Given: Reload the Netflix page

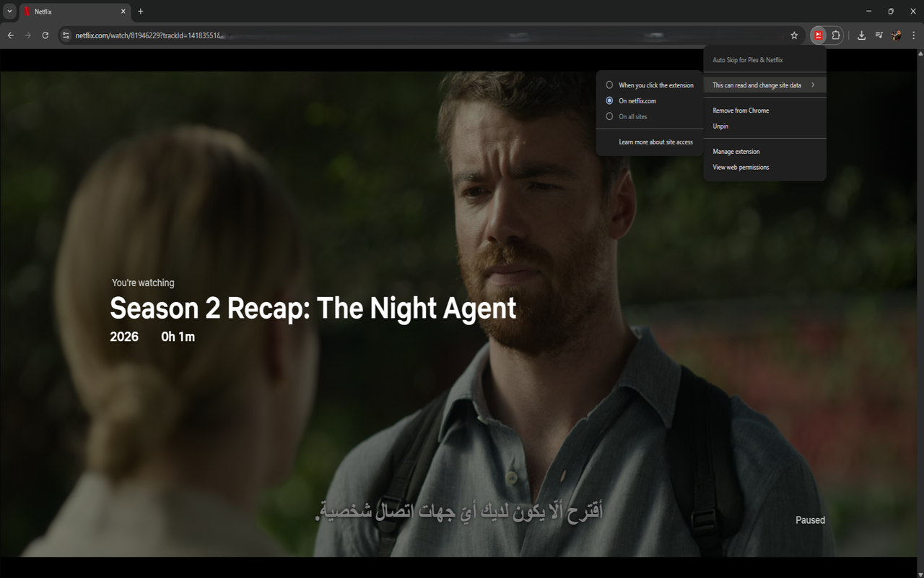Looking at the screenshot, I should click(x=45, y=35).
